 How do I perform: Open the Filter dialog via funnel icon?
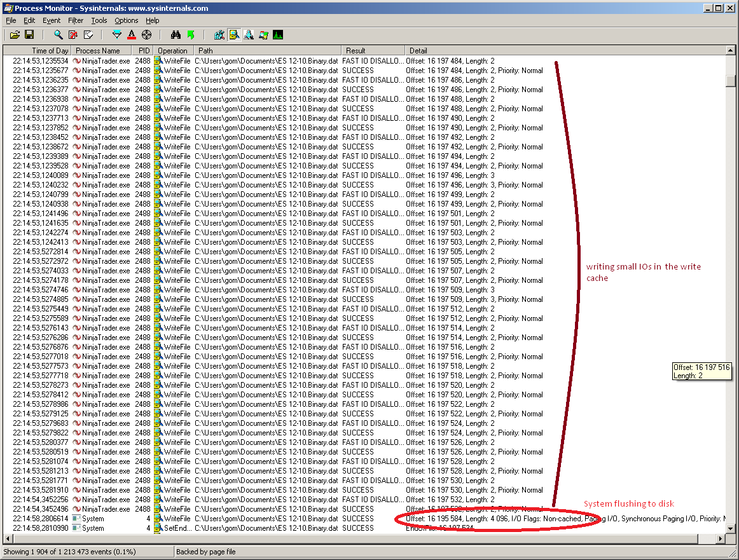(117, 35)
